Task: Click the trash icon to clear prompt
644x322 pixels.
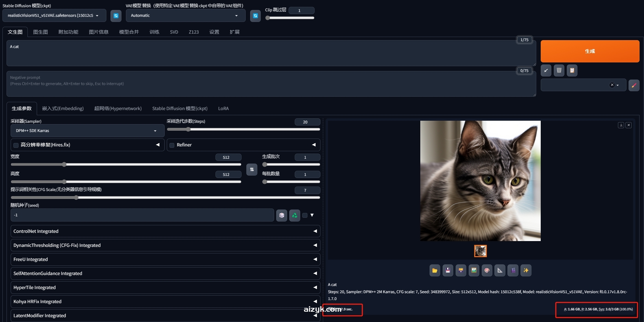Action: click(x=559, y=71)
